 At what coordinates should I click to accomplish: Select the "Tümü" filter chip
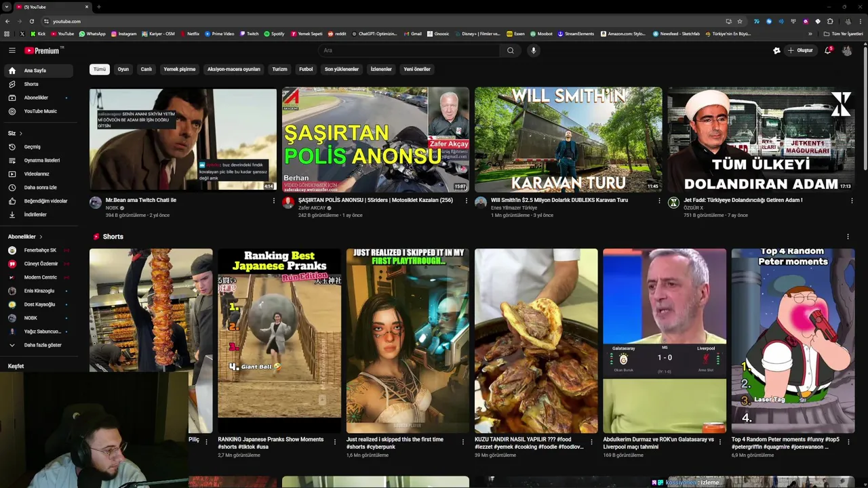(x=100, y=69)
